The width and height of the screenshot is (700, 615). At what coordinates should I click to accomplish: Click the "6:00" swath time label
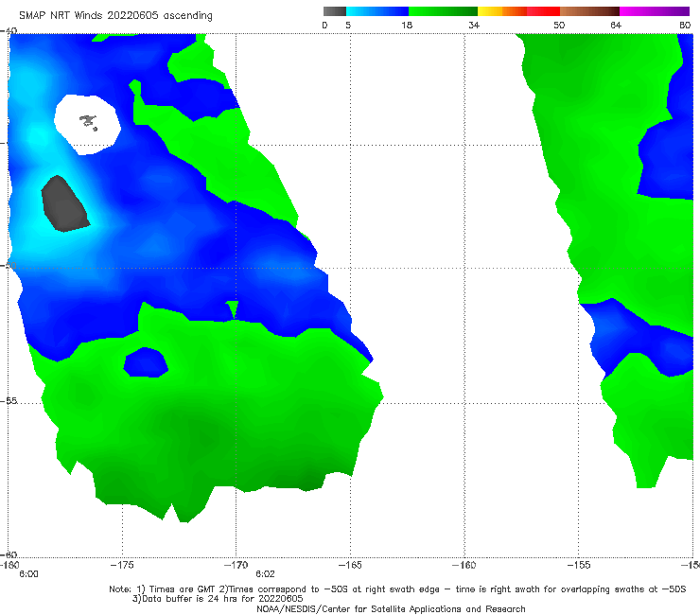[28, 574]
